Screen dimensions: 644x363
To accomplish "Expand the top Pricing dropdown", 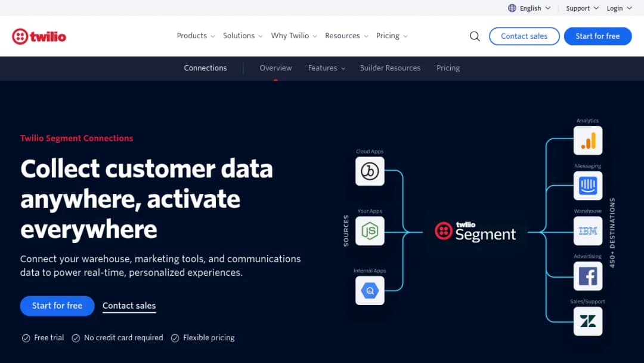I will click(391, 36).
